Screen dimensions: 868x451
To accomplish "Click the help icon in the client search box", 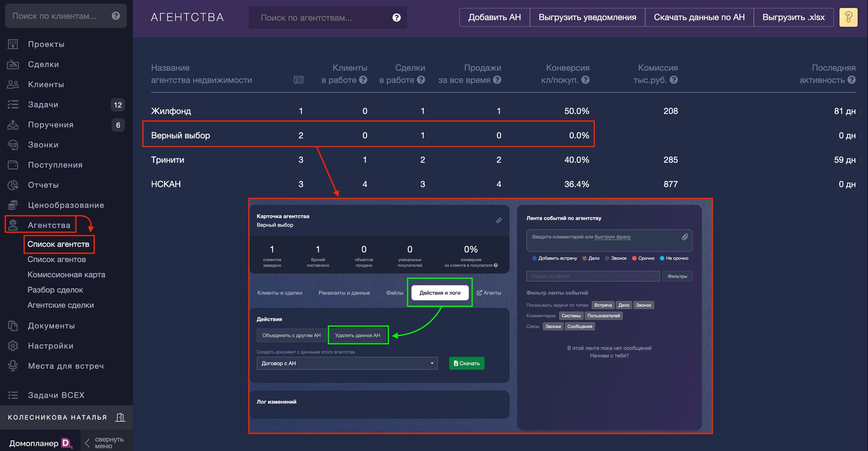I will [x=116, y=16].
